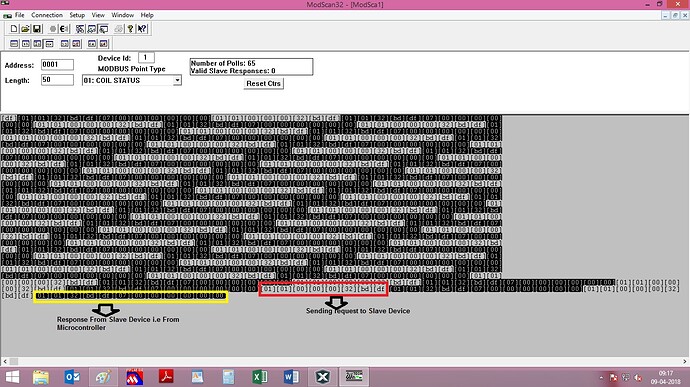Click the horizontal scrollbar right arrow
690x387 pixels.
tap(685, 361)
